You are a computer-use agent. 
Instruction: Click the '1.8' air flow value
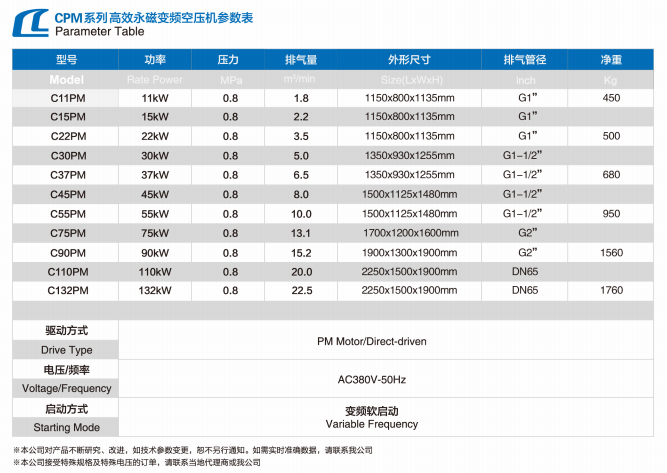coord(301,98)
